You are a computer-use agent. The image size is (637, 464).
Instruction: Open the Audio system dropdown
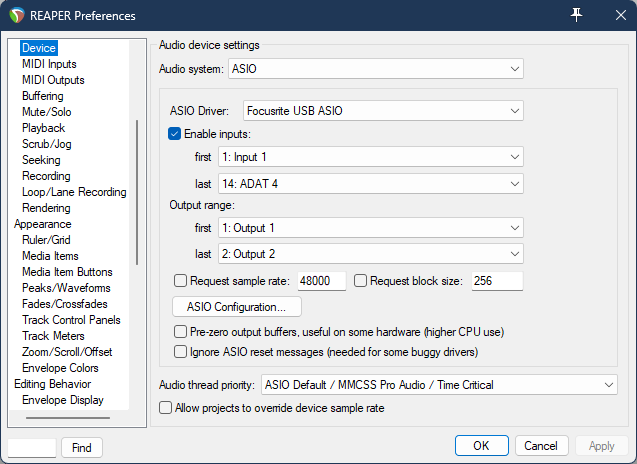[375, 69]
